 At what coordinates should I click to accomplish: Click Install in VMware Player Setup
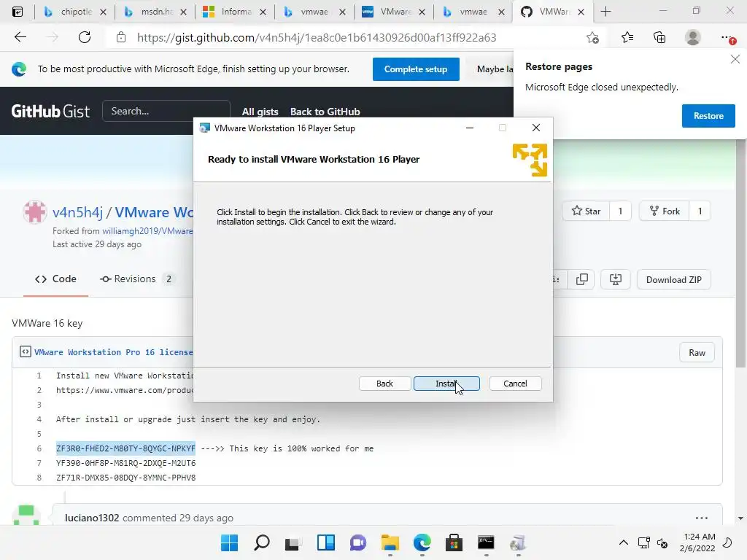click(446, 384)
